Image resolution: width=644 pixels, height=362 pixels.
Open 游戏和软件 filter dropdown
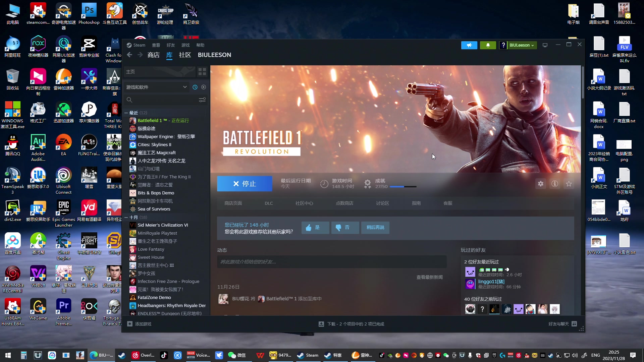click(x=156, y=87)
